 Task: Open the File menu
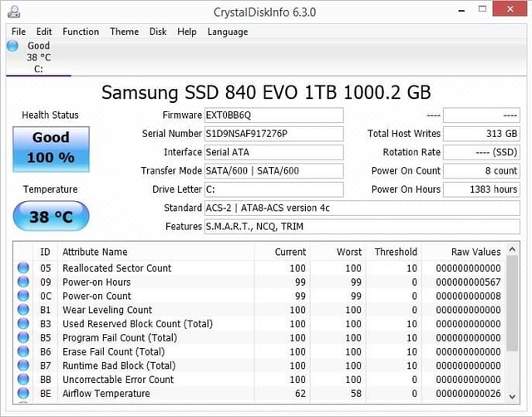point(18,32)
